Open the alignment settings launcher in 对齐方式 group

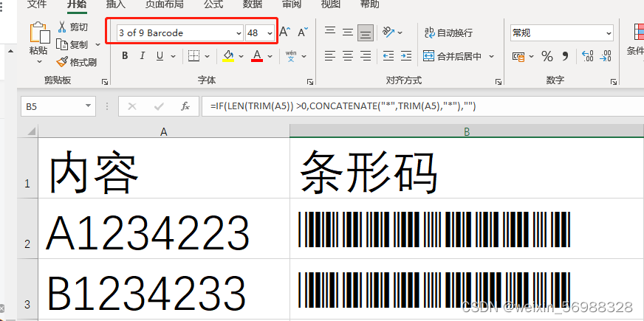(x=499, y=82)
